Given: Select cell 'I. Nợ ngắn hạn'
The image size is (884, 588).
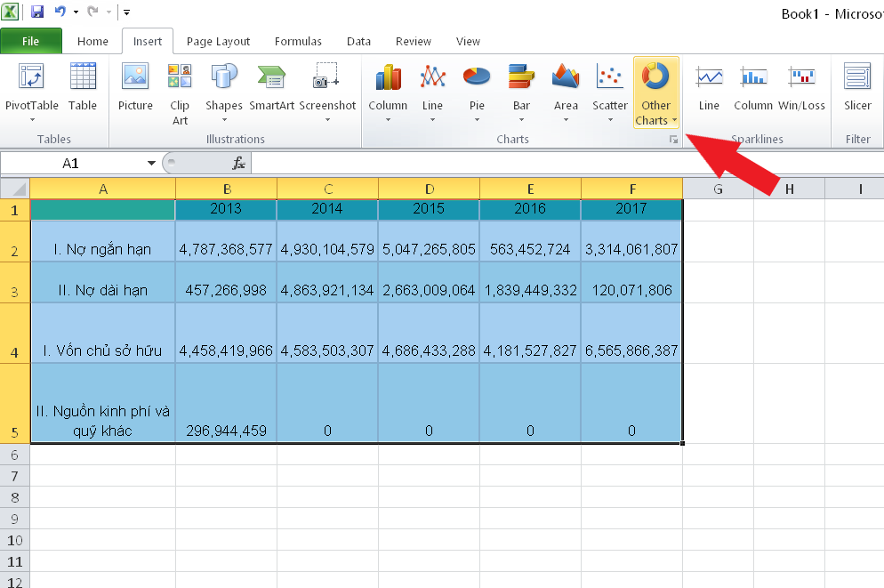Looking at the screenshot, I should [x=102, y=241].
